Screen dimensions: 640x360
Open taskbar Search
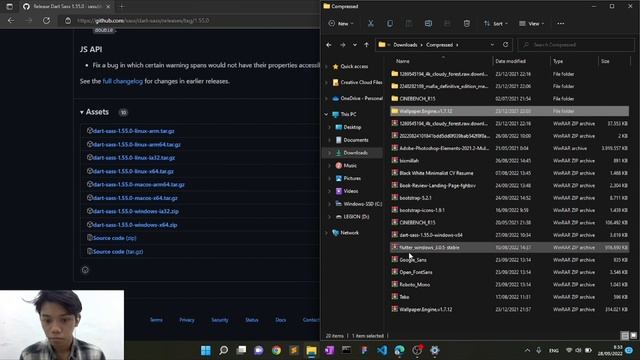click(x=223, y=350)
